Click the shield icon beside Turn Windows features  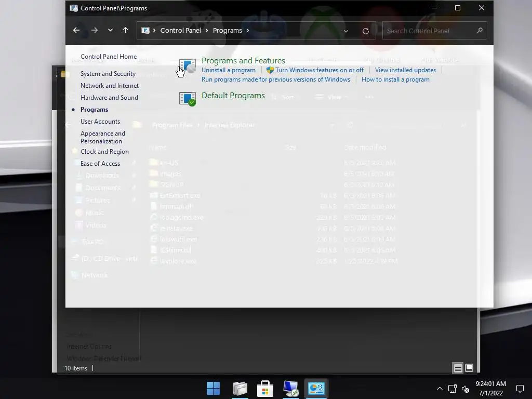click(270, 70)
